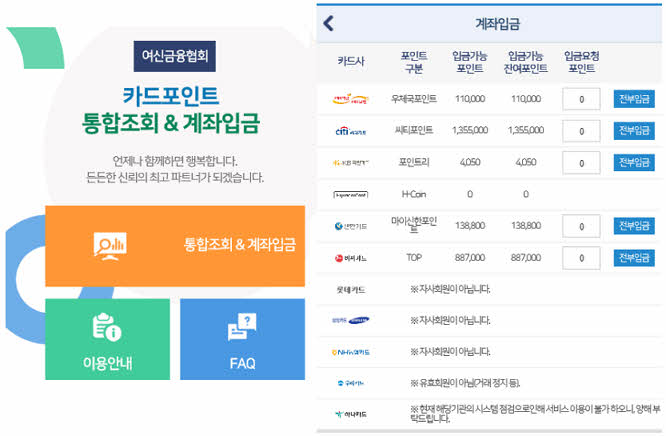This screenshot has height=436, width=666.
Task: Click non-member notice in the Samsung card row
Action: (x=450, y=320)
